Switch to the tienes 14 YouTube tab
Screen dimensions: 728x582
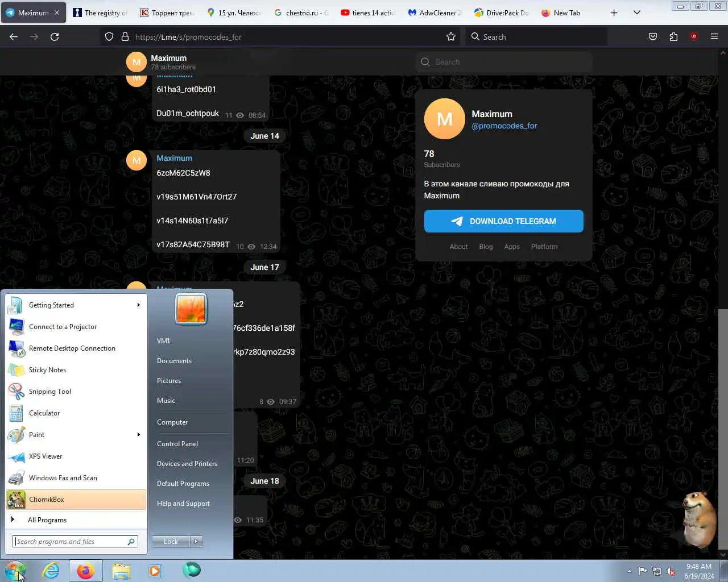pos(368,13)
